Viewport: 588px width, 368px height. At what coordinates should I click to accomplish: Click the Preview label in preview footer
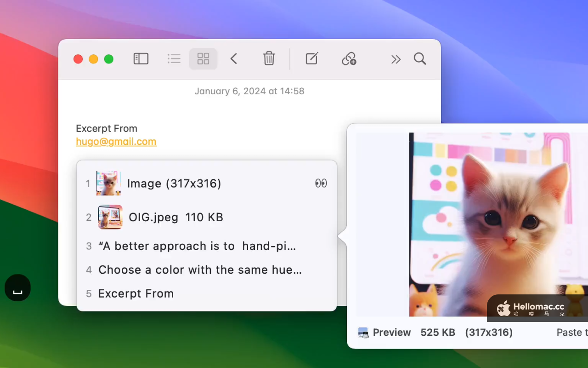(x=392, y=333)
